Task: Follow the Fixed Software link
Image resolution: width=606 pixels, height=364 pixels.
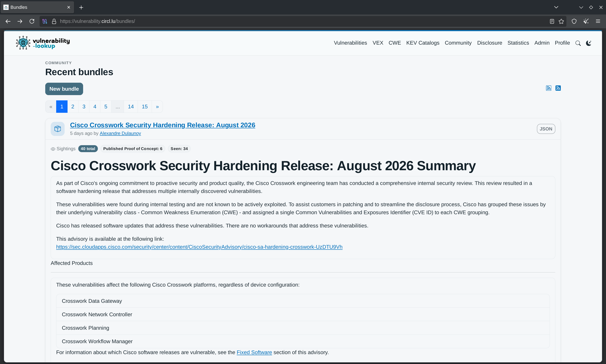Action: [254, 352]
